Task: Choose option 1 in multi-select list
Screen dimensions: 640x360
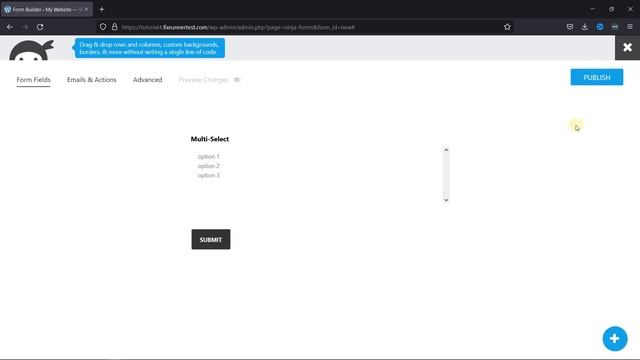Action: point(209,156)
